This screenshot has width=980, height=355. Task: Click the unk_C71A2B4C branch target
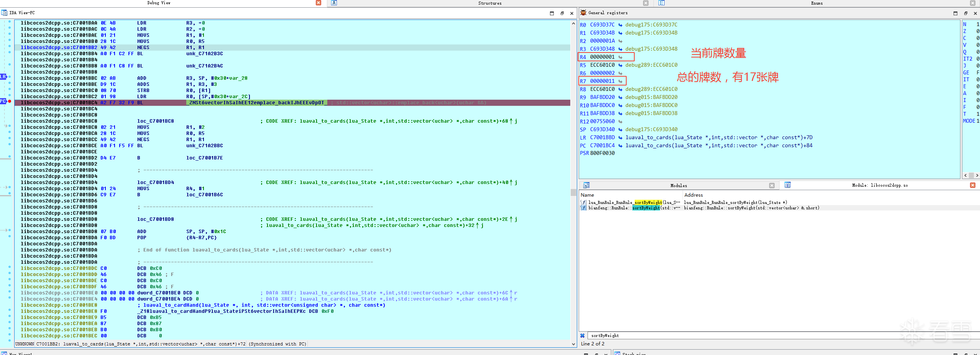pyautogui.click(x=204, y=66)
